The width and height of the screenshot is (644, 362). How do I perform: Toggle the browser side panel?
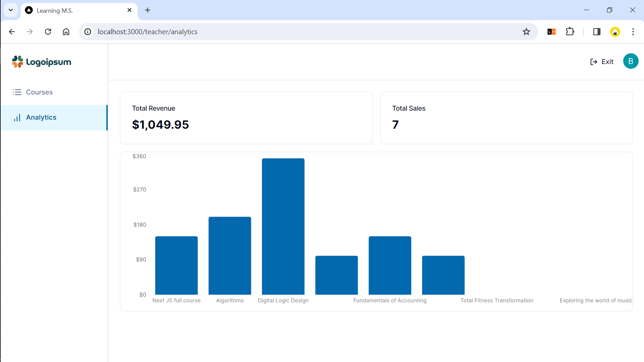pos(596,32)
